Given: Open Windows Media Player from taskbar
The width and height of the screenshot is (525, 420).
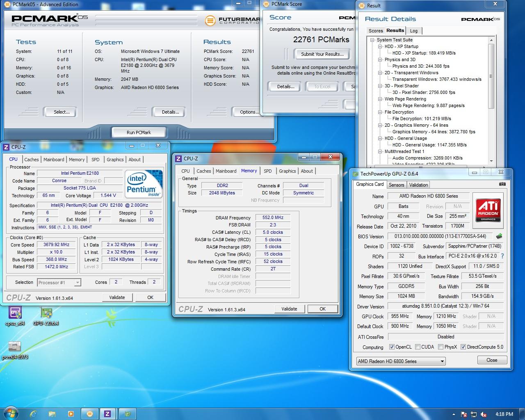Looking at the screenshot, I should [x=71, y=414].
